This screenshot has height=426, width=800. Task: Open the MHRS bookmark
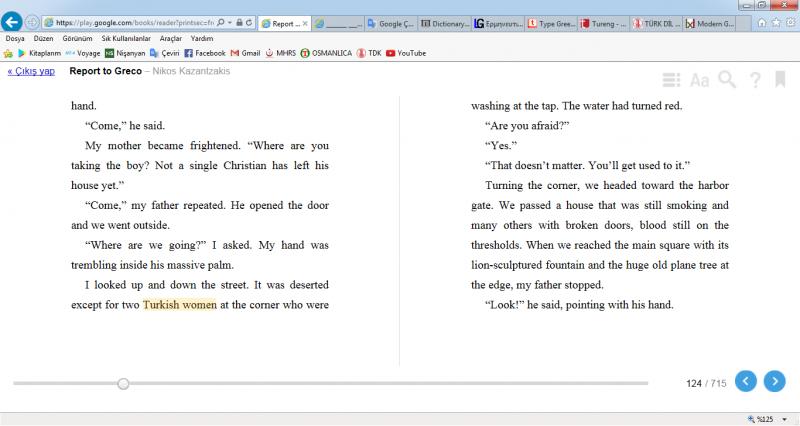tap(281, 53)
